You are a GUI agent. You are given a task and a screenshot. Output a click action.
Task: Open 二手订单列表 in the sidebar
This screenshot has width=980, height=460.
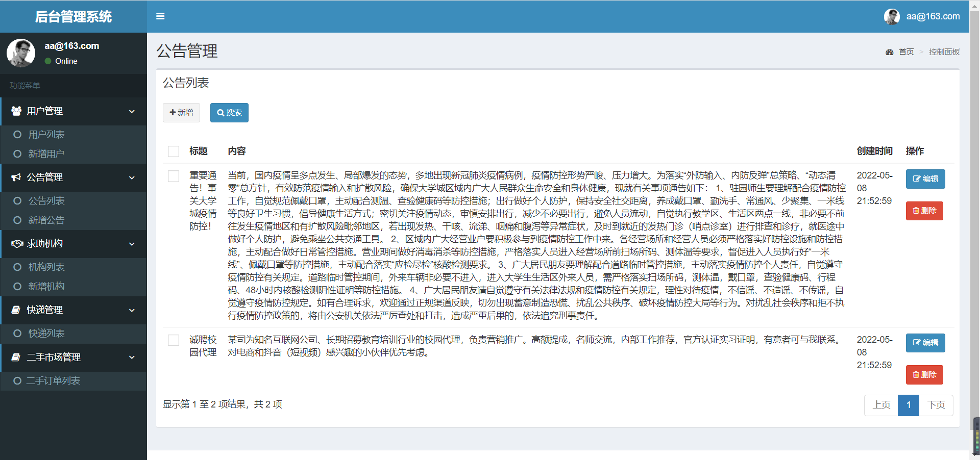click(73, 381)
